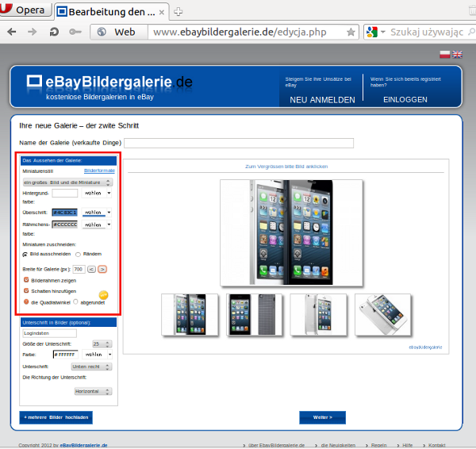The image size is (476, 449).
Task: Open the Horizontal direction dropdown
Action: point(93,391)
